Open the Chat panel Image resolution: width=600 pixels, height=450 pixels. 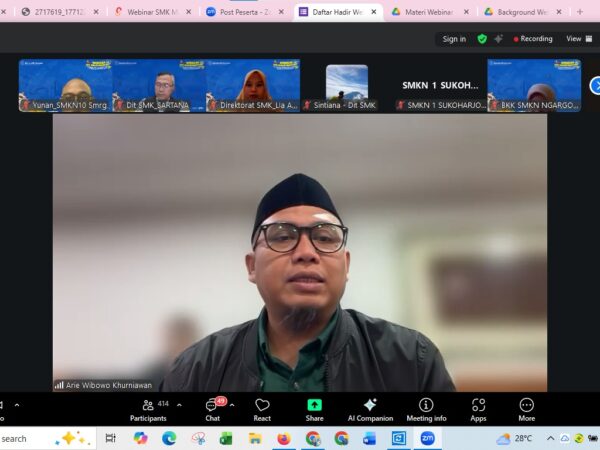click(212, 409)
